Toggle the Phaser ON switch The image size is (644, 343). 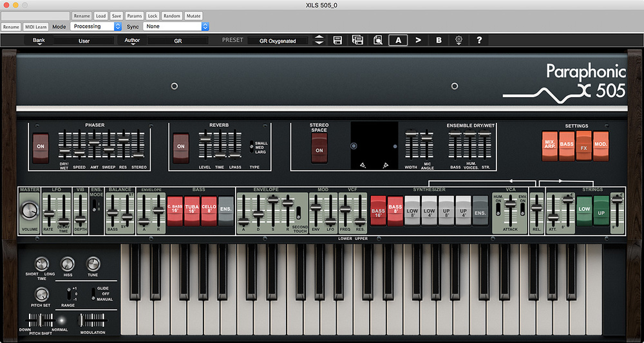(41, 148)
